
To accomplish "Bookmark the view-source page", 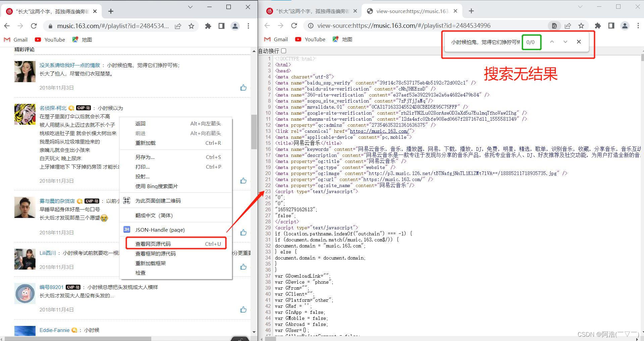I will coord(581,25).
